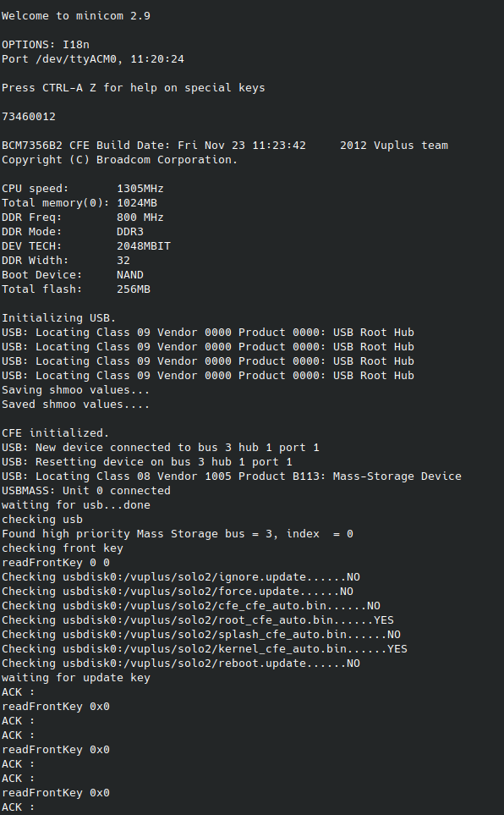The height and width of the screenshot is (815, 504).
Task: Click the CPU speed 1305MHz line
Action: click(x=83, y=189)
